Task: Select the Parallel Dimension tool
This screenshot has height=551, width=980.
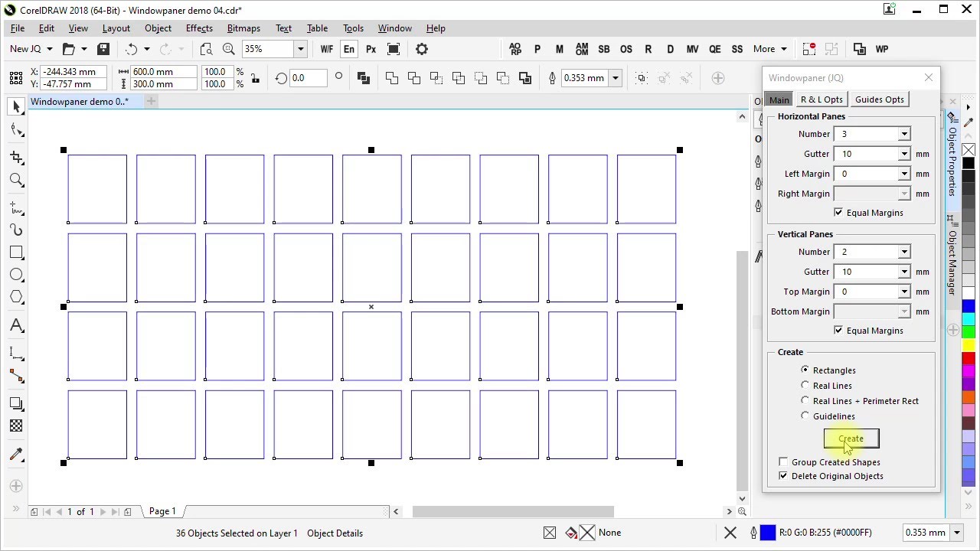Action: click(16, 353)
